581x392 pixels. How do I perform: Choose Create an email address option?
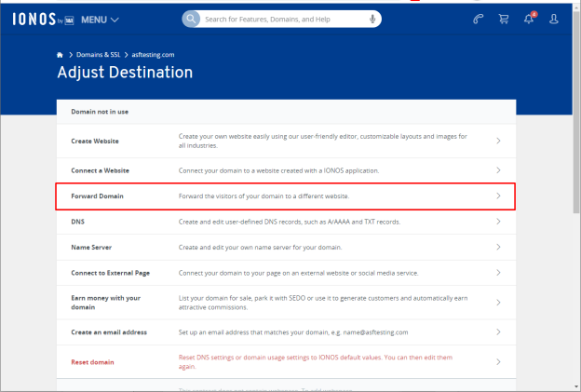pyautogui.click(x=286, y=332)
